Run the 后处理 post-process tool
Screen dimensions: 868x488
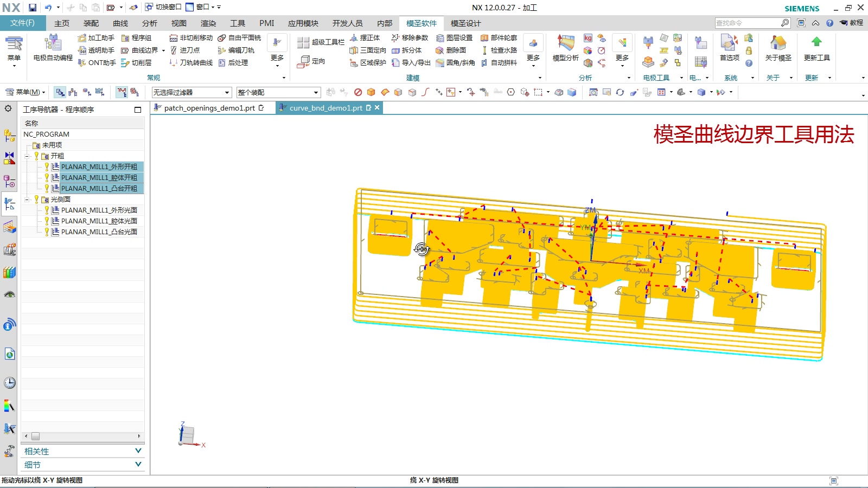(233, 63)
